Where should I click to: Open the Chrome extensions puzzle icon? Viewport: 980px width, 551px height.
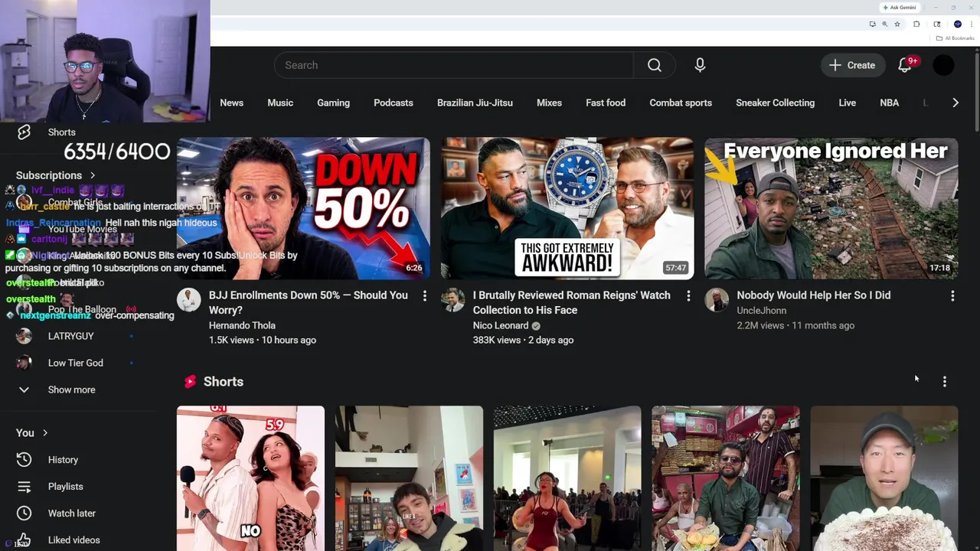click(917, 24)
